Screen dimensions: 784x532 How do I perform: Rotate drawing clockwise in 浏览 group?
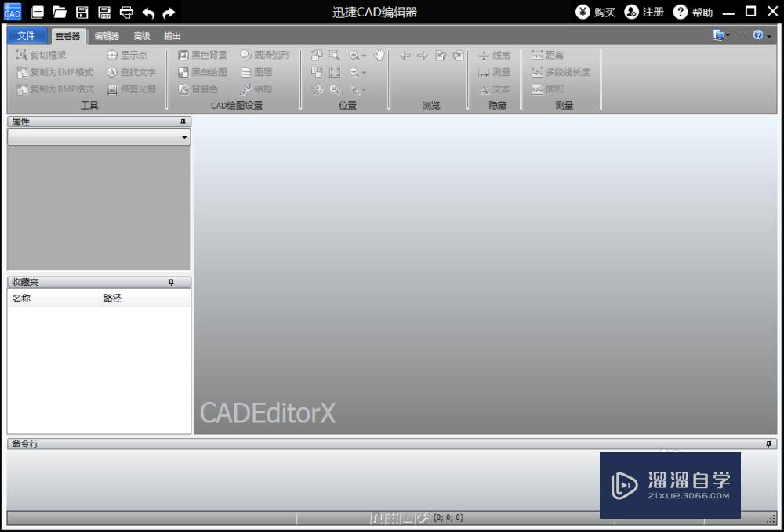(x=459, y=56)
